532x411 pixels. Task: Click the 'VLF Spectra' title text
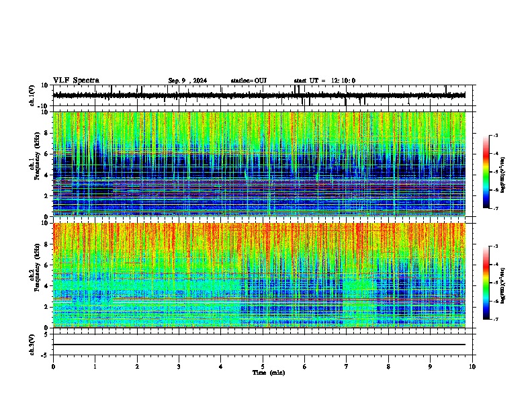click(x=76, y=81)
